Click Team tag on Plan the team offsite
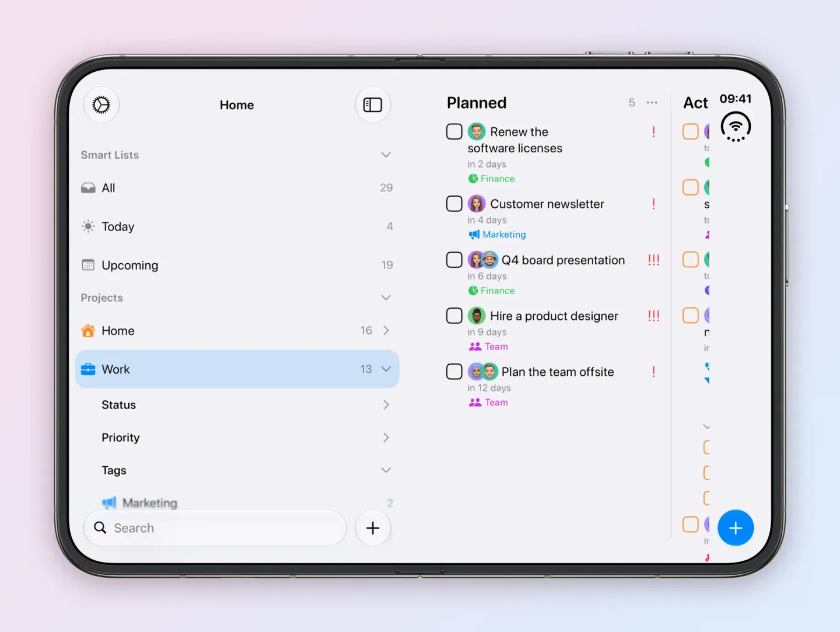This screenshot has height=632, width=840. tap(488, 403)
